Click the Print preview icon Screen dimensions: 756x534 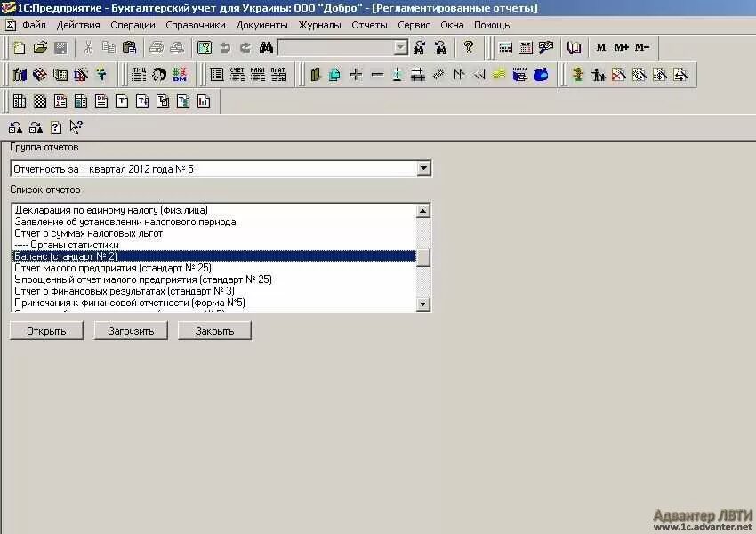pyautogui.click(x=177, y=47)
